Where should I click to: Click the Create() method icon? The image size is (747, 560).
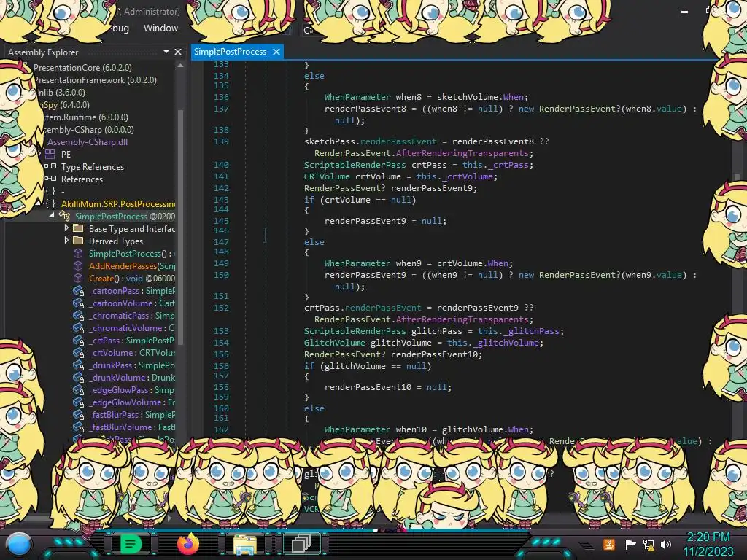(78, 278)
